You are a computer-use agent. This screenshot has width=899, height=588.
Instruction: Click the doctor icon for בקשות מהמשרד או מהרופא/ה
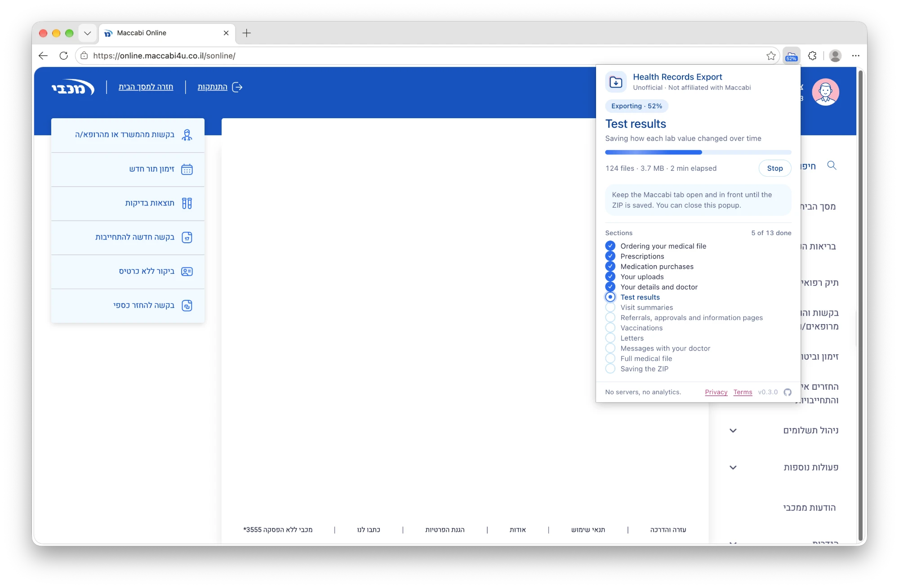click(x=187, y=135)
